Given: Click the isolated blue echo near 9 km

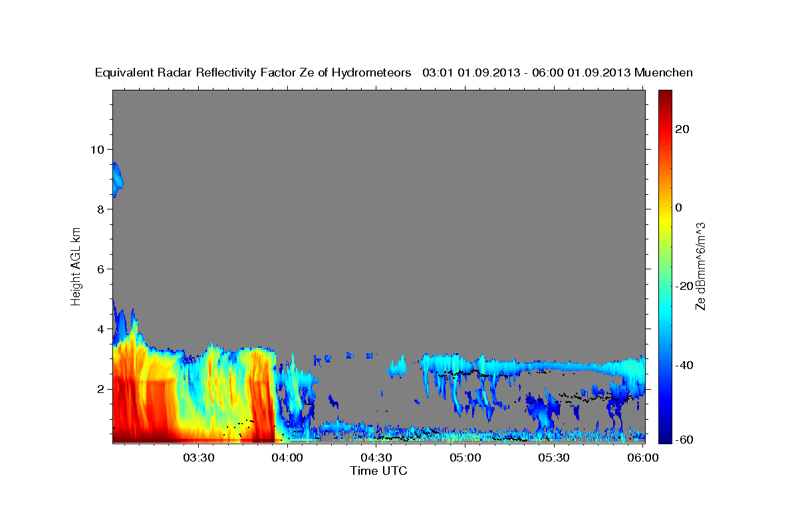Looking at the screenshot, I should point(117,180).
